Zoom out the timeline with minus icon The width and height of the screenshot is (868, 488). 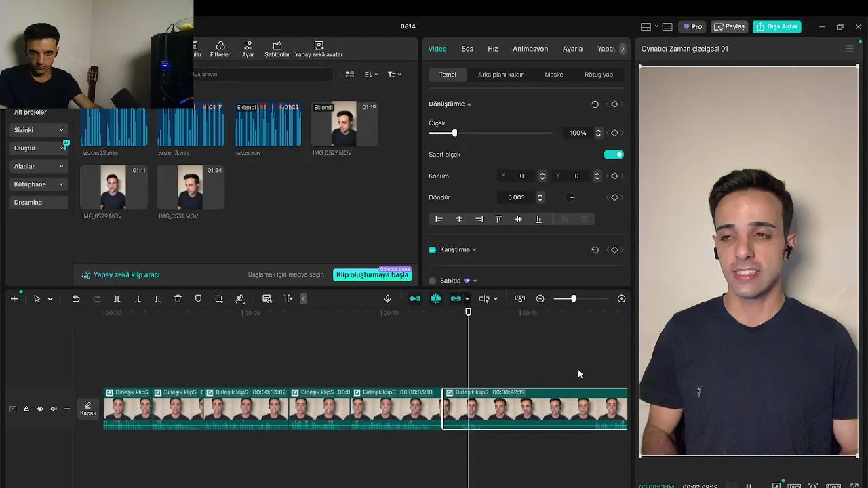pos(540,299)
